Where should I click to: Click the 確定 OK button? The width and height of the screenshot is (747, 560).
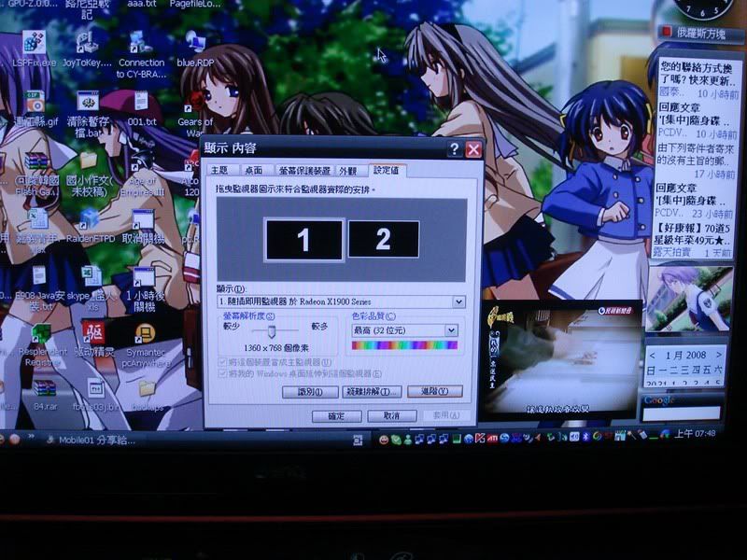pos(336,415)
